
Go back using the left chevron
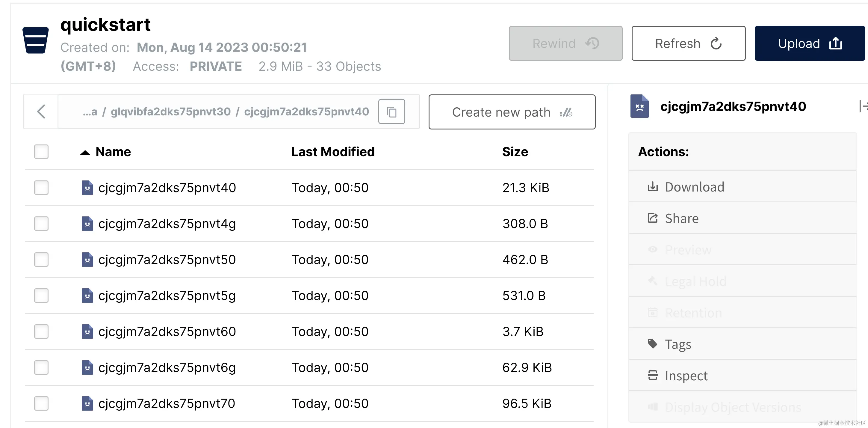click(x=41, y=111)
